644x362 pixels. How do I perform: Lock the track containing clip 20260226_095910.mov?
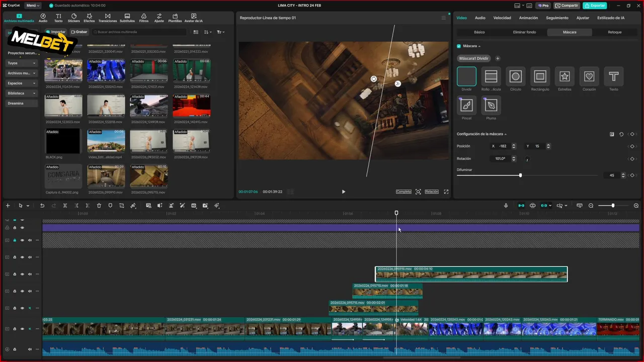click(15, 274)
